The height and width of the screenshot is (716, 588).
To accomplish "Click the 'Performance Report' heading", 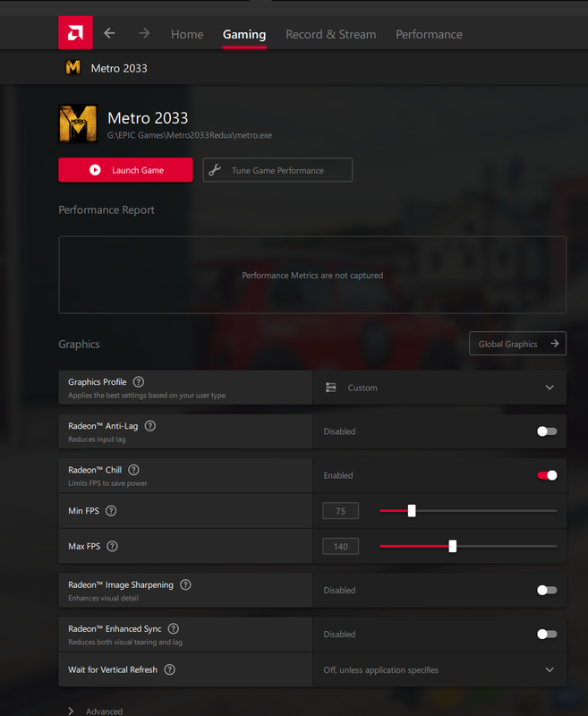I will pyautogui.click(x=107, y=210).
